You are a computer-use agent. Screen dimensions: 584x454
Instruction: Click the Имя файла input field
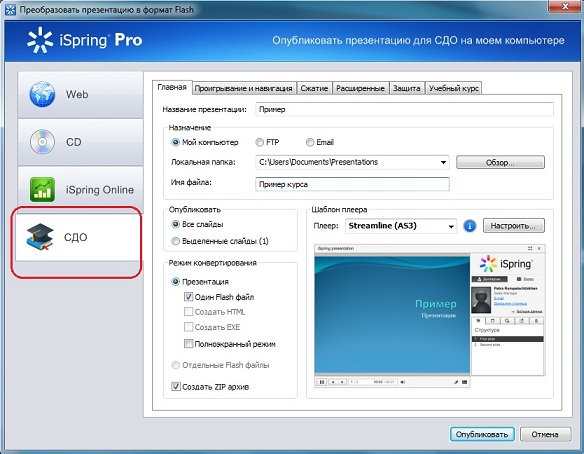pos(352,184)
